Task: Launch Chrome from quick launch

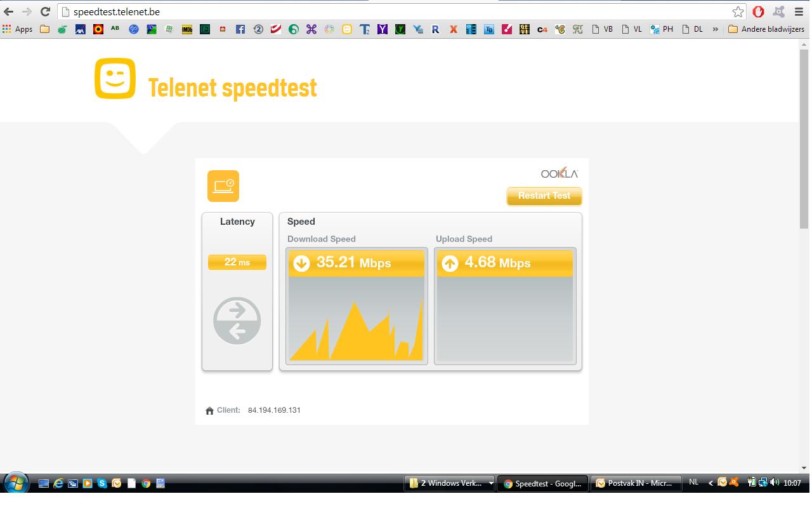Action: point(146,483)
